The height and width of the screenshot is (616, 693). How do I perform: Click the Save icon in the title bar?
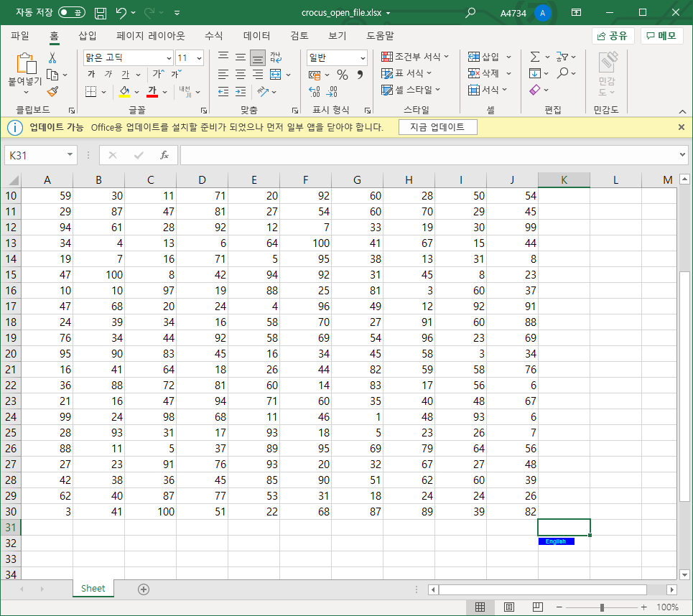pos(101,13)
